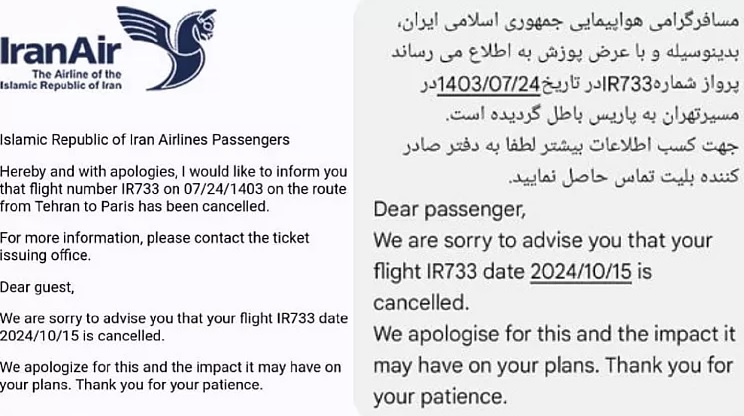Click the 'The Airline of the' tagline
The height and width of the screenshot is (416, 744).
[76, 75]
